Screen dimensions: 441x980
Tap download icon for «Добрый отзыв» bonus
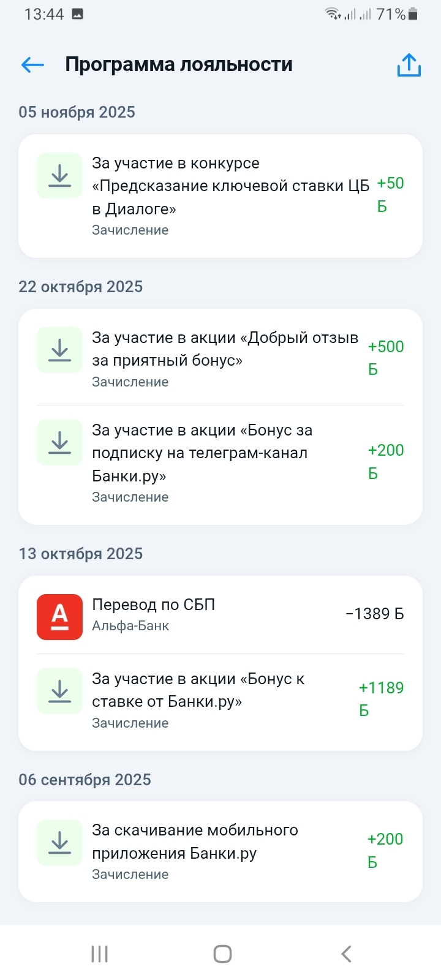tap(59, 350)
